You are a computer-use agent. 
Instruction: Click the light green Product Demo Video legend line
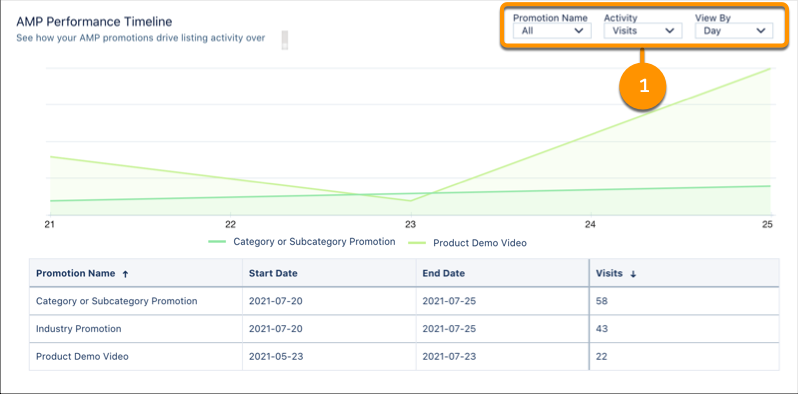(x=417, y=243)
